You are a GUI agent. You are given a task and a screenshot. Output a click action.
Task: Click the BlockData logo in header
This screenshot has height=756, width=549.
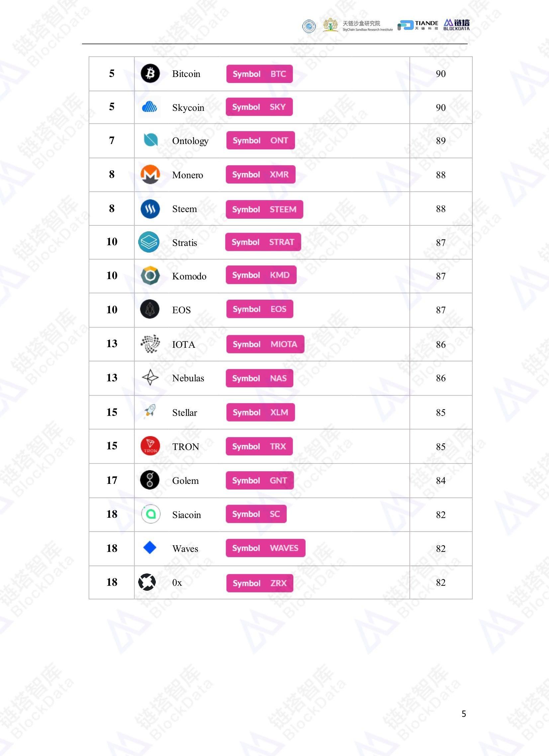456,25
